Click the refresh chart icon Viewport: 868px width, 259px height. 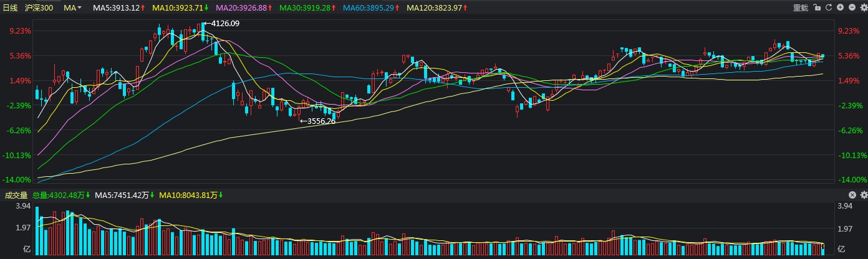pos(828,7)
